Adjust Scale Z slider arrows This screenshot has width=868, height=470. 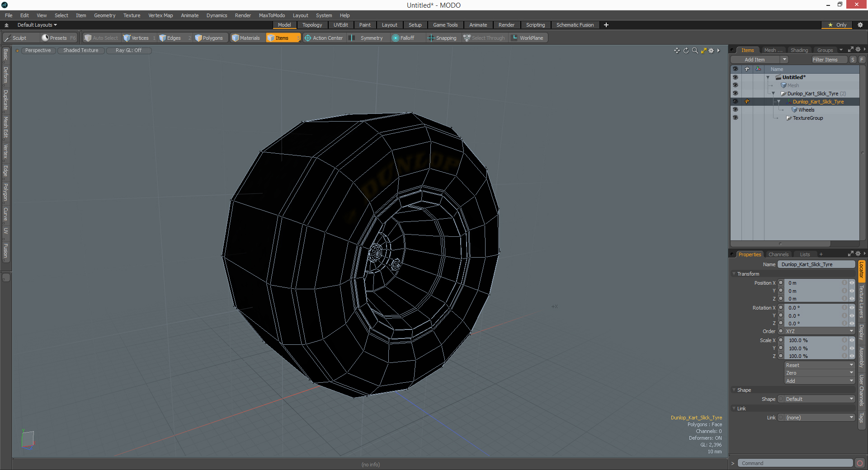(x=852, y=356)
